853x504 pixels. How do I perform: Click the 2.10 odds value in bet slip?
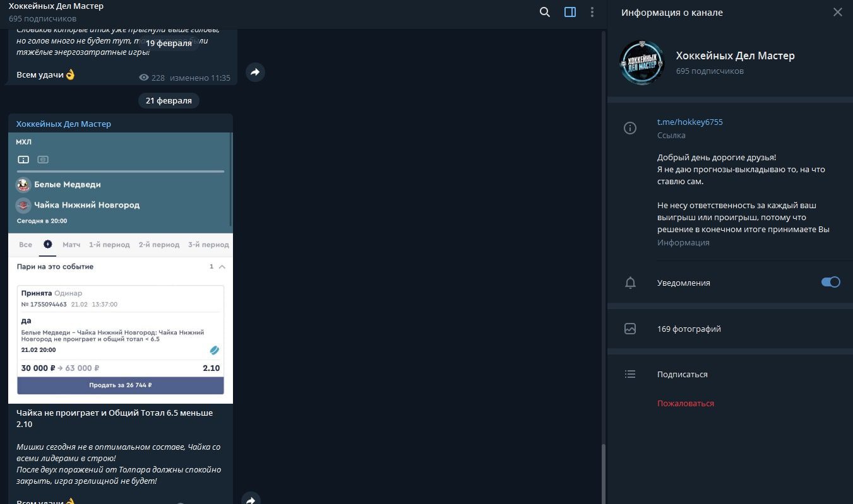[211, 368]
